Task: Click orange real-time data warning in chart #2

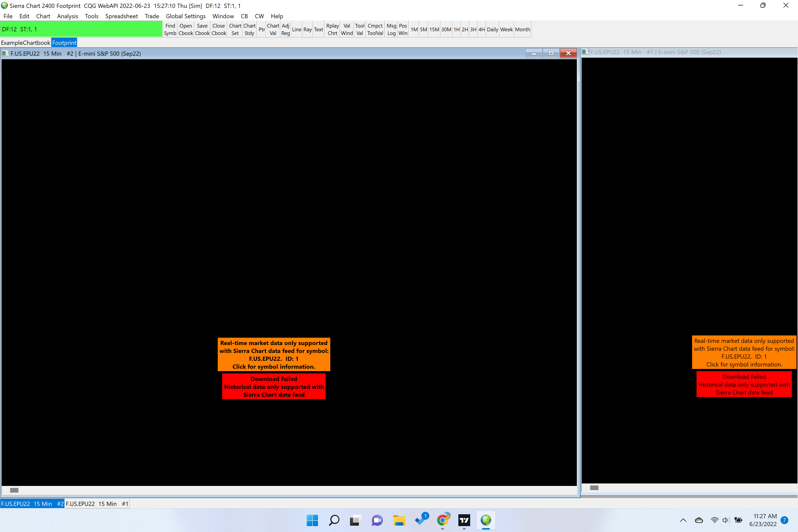Action: click(274, 354)
